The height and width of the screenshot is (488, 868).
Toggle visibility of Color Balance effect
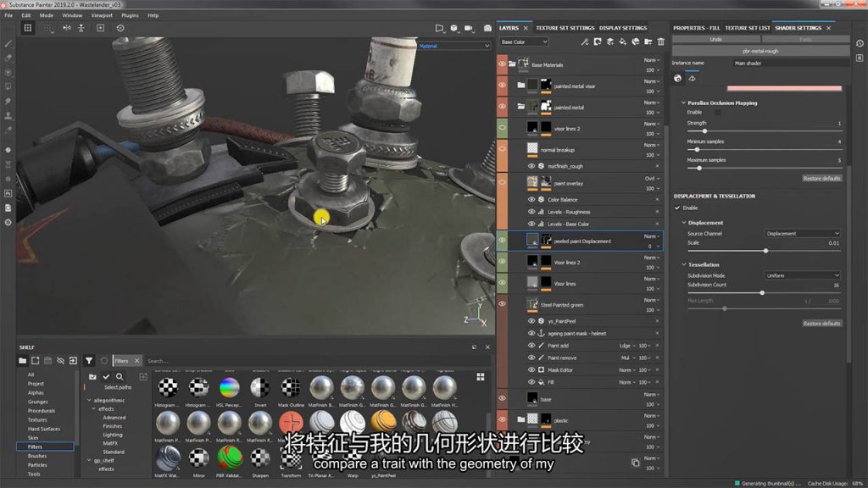tap(531, 200)
